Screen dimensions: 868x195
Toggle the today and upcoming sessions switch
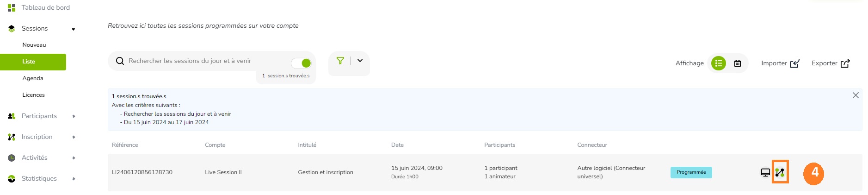tap(301, 63)
